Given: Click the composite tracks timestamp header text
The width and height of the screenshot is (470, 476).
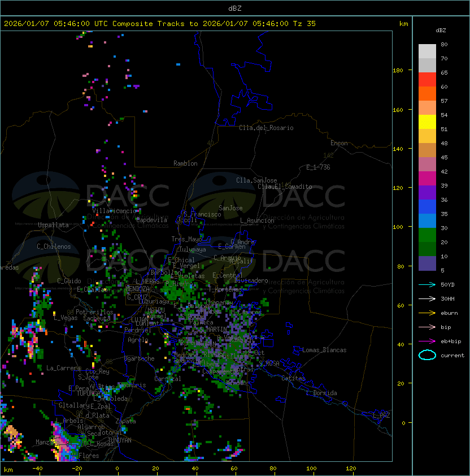Looking at the screenshot, I should coord(160,24).
